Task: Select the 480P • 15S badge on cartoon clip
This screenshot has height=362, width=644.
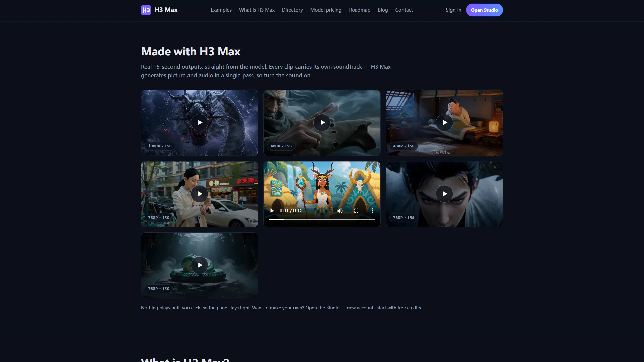Action: click(404, 146)
